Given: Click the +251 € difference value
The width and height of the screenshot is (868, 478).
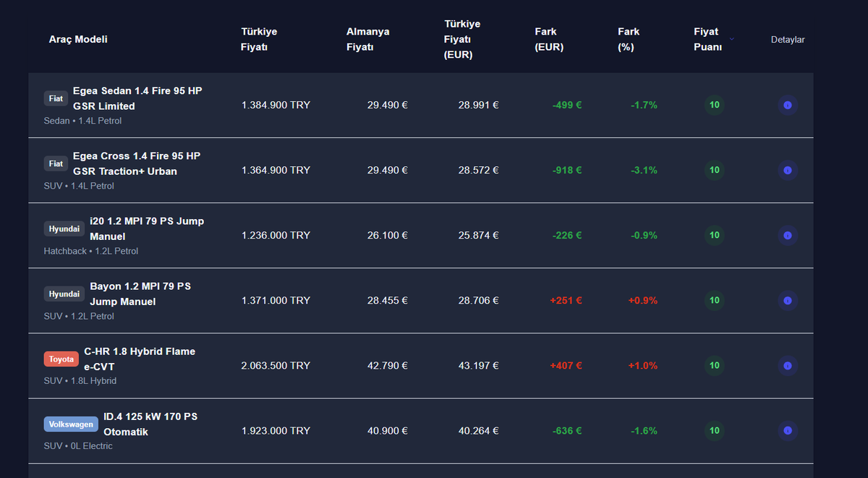Looking at the screenshot, I should pos(566,300).
